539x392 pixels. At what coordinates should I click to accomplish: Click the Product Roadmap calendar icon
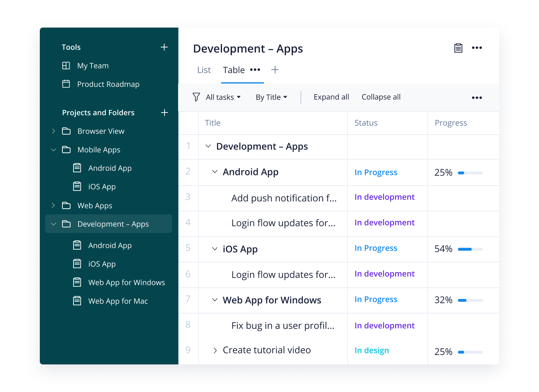66,84
